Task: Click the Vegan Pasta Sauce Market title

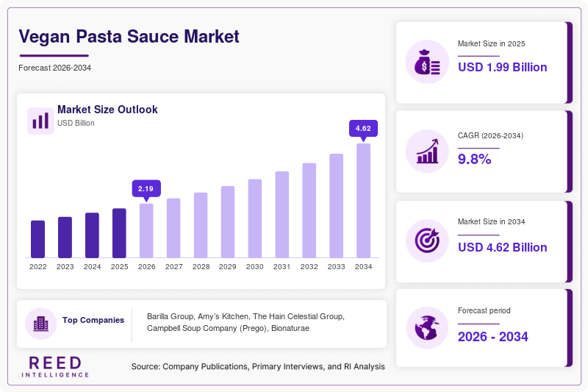Action: click(129, 36)
